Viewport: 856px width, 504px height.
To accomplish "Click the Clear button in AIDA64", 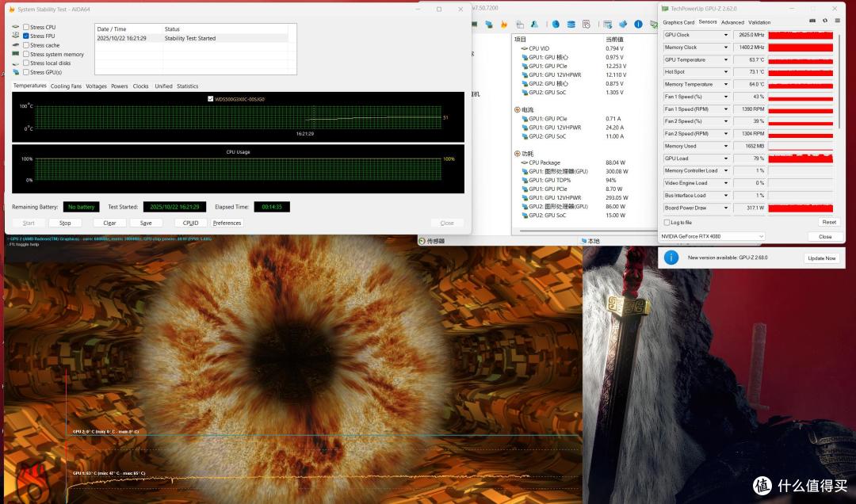I will click(109, 223).
